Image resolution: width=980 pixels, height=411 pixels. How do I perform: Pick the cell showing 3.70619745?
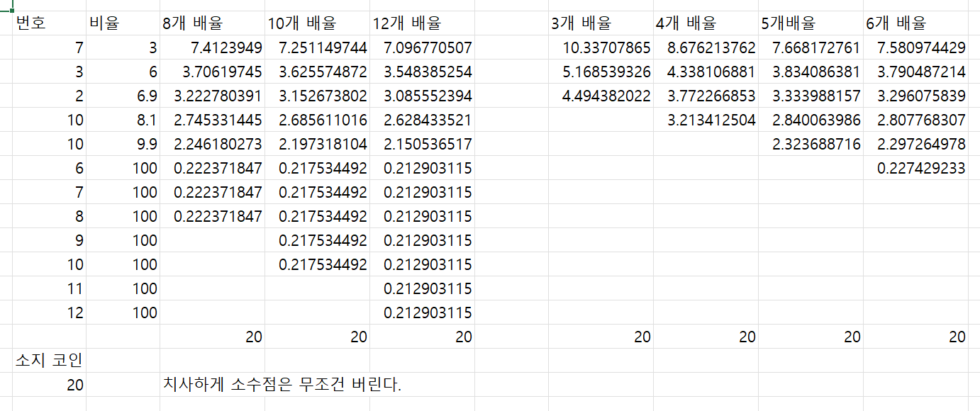(213, 72)
